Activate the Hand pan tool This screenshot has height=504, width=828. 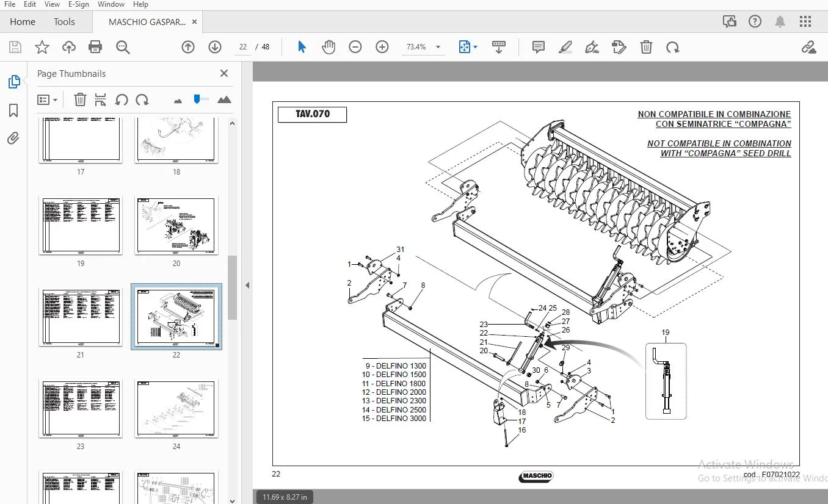click(329, 47)
